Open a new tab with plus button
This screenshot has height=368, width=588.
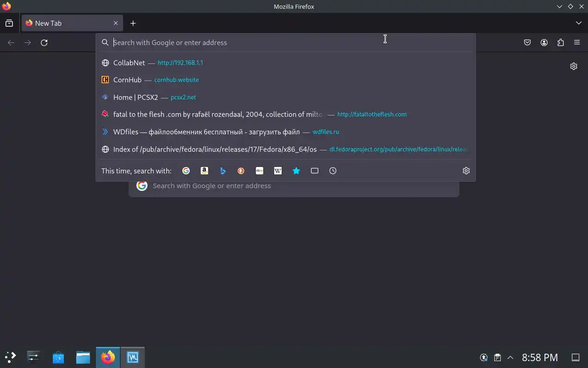[x=133, y=23]
